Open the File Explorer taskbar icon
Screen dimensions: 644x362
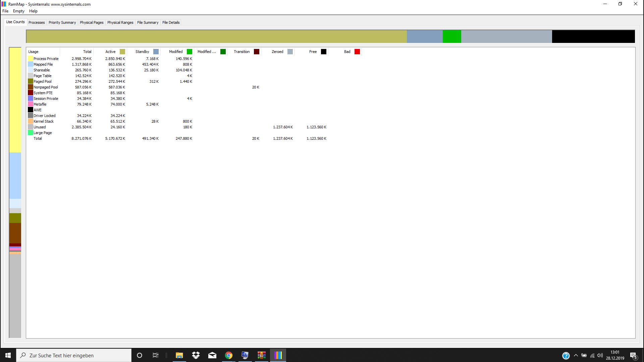pos(179,355)
